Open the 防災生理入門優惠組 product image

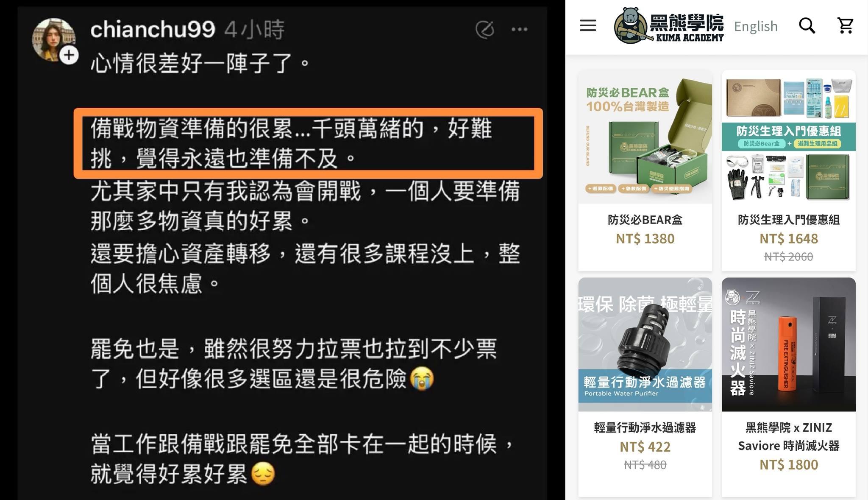pyautogui.click(x=788, y=137)
